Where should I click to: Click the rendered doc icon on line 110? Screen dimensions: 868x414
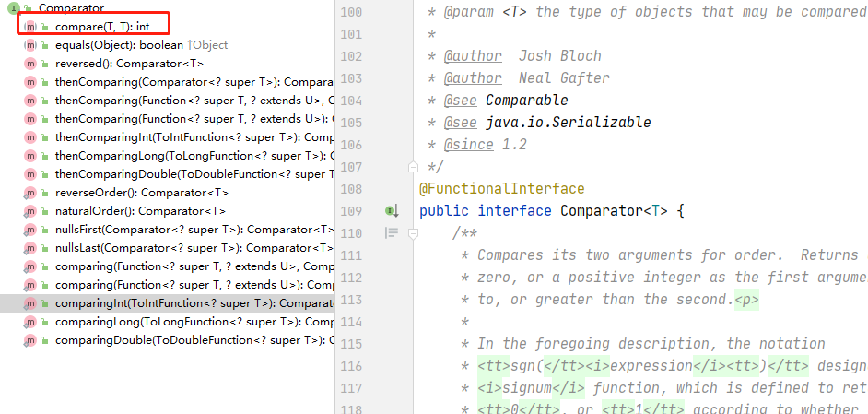392,233
